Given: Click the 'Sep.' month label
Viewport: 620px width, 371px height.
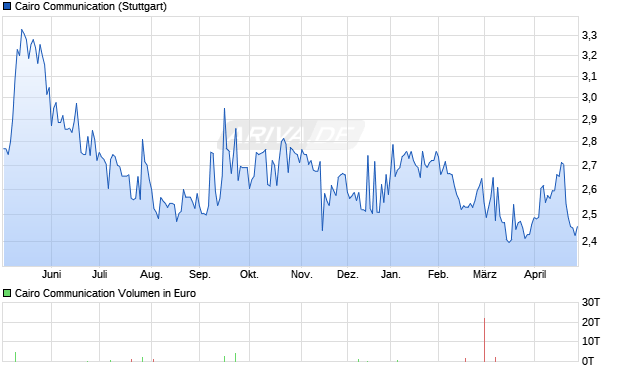Looking at the screenshot, I should (x=200, y=274).
